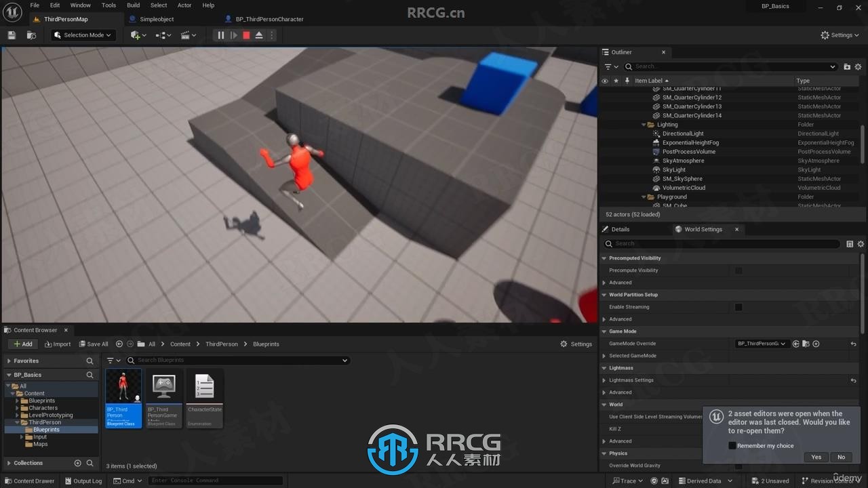Create new GameMode blueprint plus icon

click(816, 344)
